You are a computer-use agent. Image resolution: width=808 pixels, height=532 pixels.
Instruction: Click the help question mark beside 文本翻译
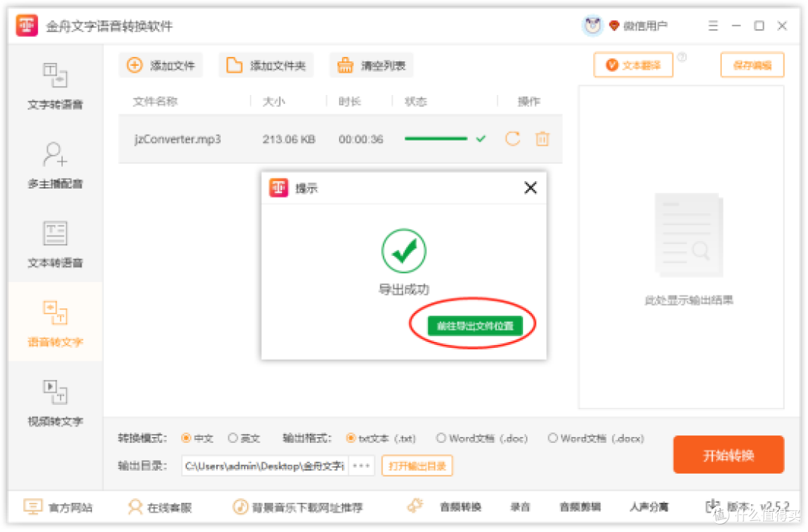tap(682, 57)
